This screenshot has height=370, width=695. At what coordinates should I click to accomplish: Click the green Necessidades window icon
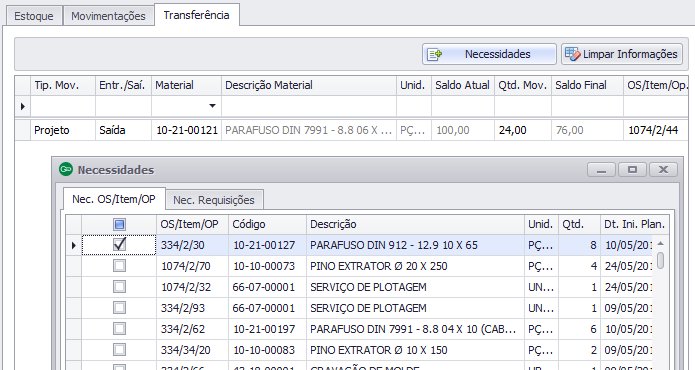[66, 169]
